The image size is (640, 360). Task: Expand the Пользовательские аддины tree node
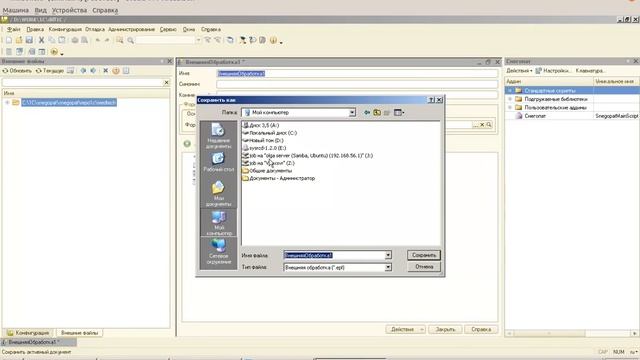point(510,108)
